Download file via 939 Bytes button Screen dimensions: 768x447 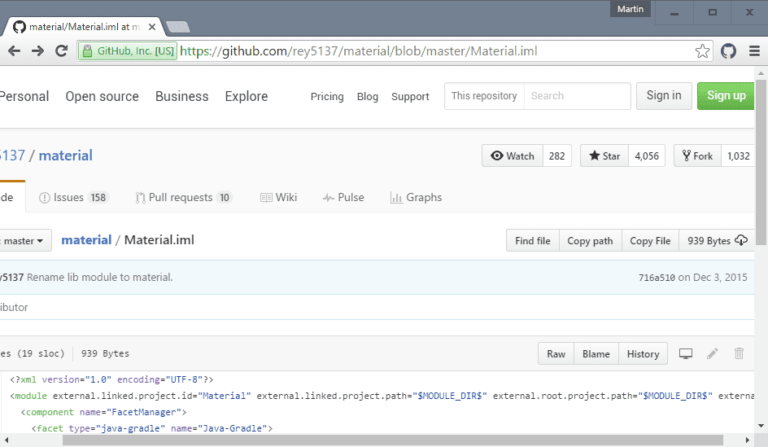pyautogui.click(x=717, y=241)
